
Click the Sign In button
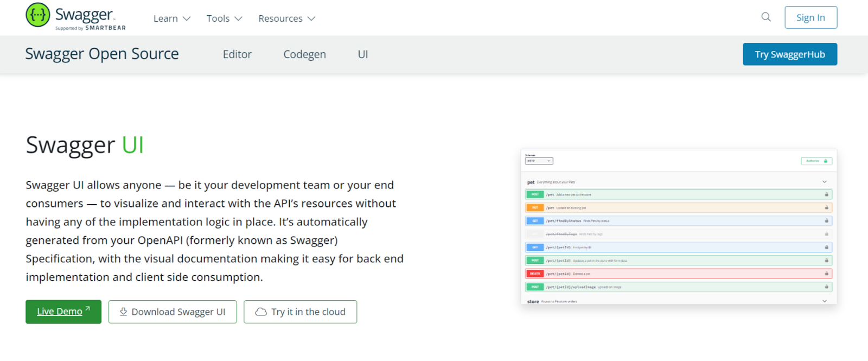coord(810,17)
